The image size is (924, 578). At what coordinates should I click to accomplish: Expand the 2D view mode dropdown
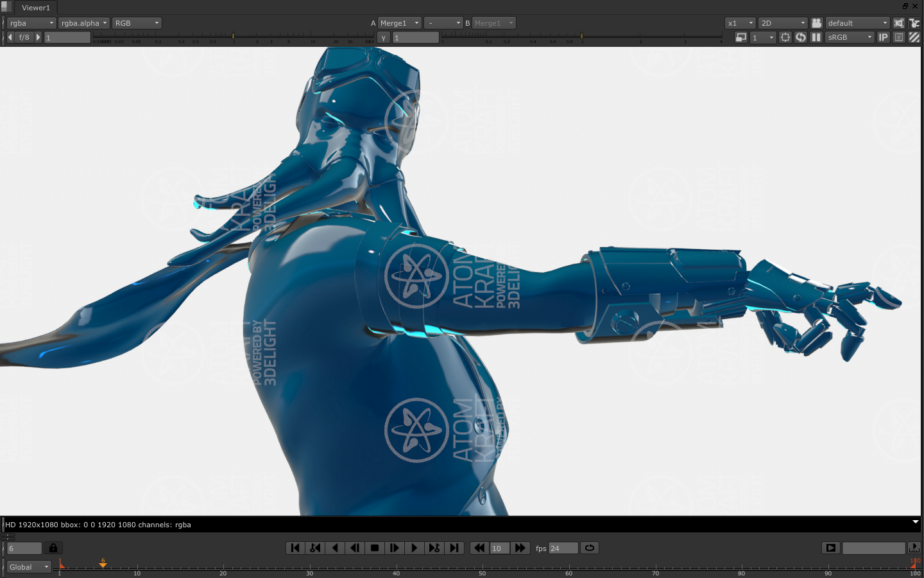pos(782,23)
